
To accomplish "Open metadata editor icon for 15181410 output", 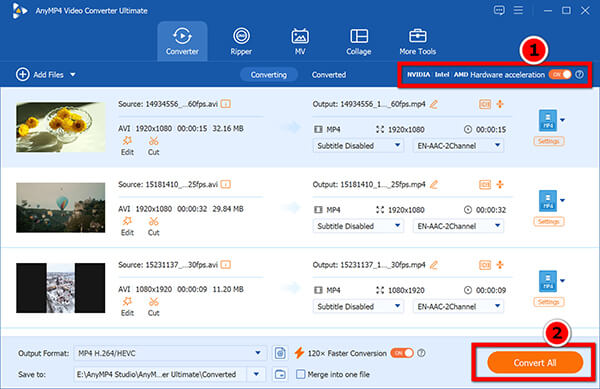I will click(x=485, y=184).
